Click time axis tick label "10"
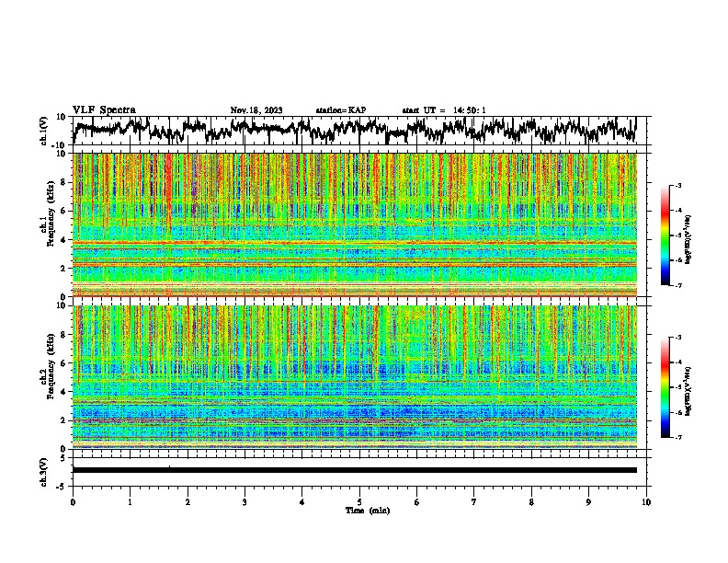This screenshot has height=563, width=728. pyautogui.click(x=646, y=502)
